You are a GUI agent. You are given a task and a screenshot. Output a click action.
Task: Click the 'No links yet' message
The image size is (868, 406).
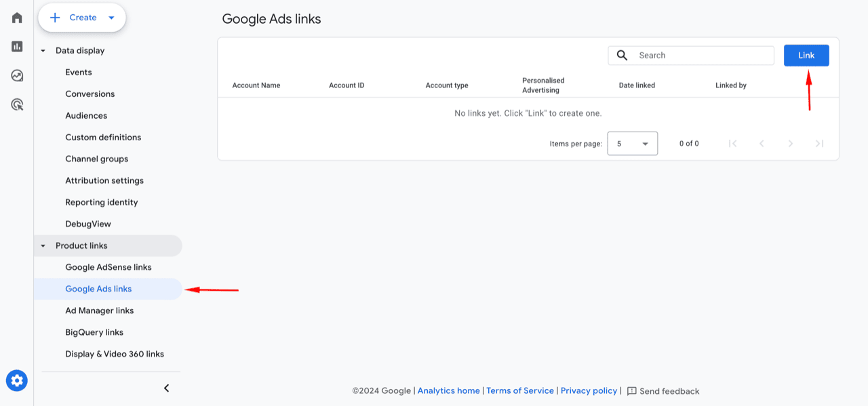528,113
